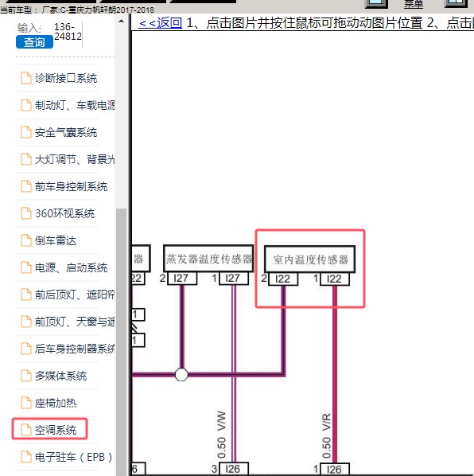Open 前顶灯、天窗与遮阳帘 entry
474x476 pixels.
pos(75,322)
